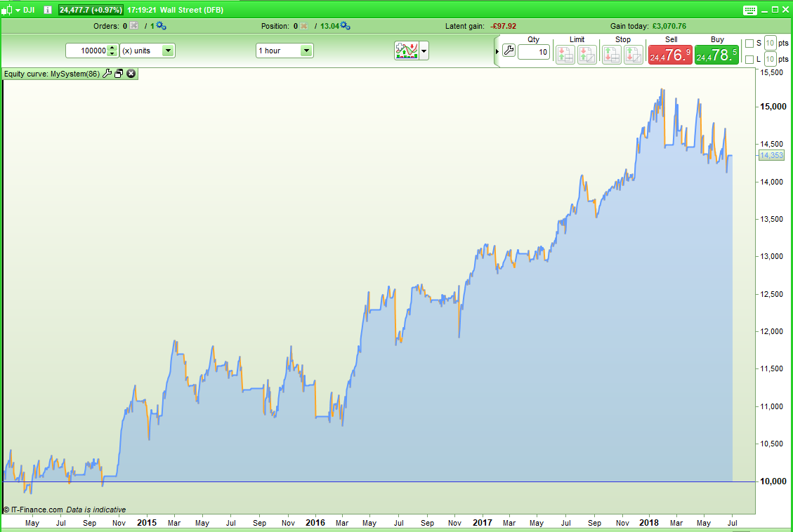Click the 10,000 label on price axis
The width and height of the screenshot is (793, 532).
coord(773,481)
